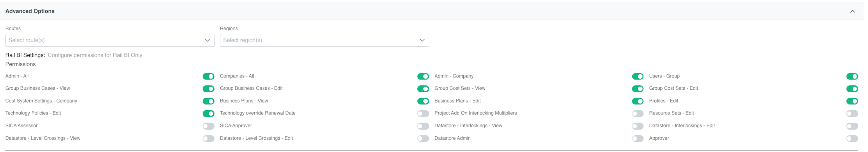Enable the SICA Assessor toggle

(x=208, y=126)
